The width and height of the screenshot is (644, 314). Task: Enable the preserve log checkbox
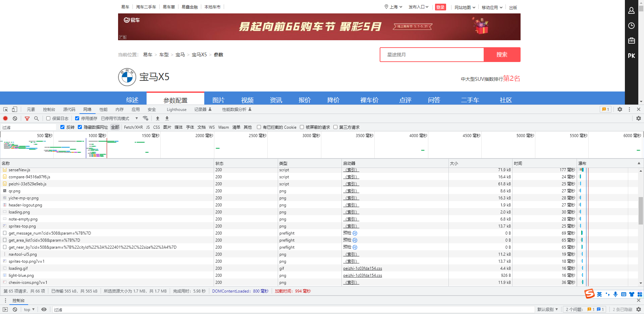(x=48, y=118)
